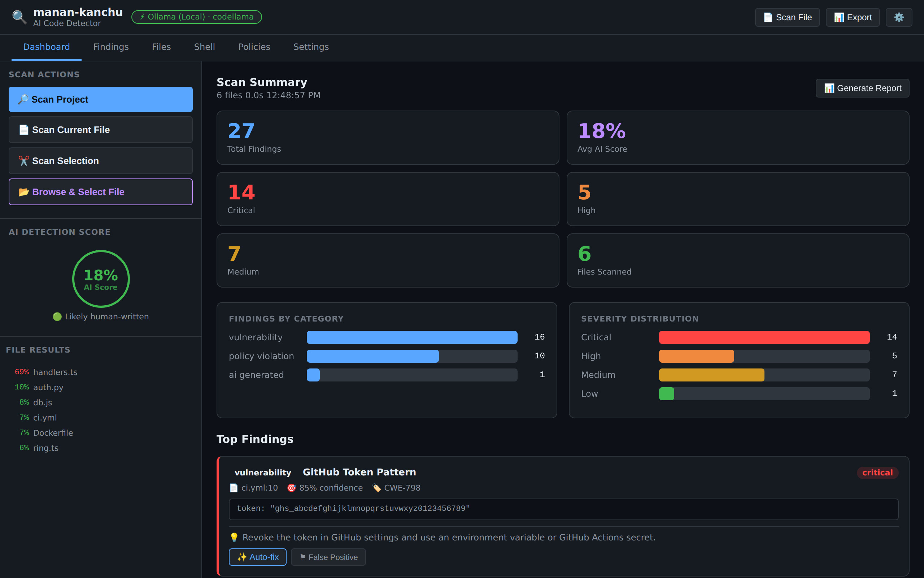Viewport: 924px width, 578px height.
Task: Click the Critical severity red bar
Action: click(764, 337)
